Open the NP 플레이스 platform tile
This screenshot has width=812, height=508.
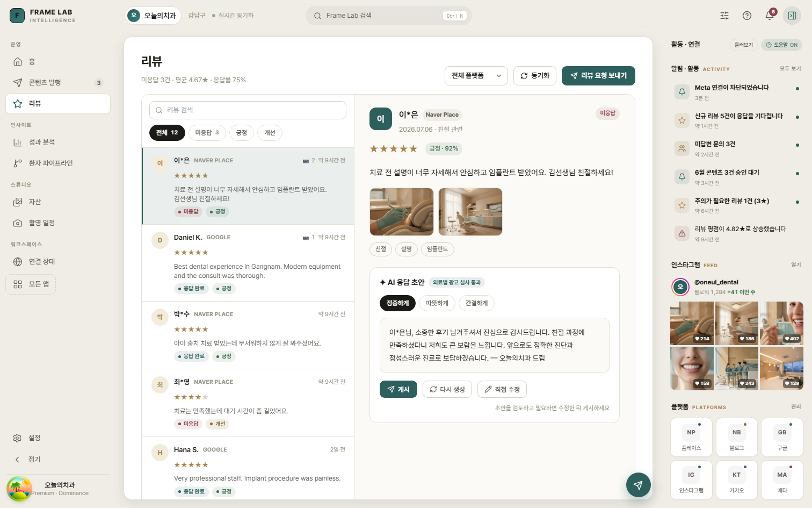coord(691,437)
